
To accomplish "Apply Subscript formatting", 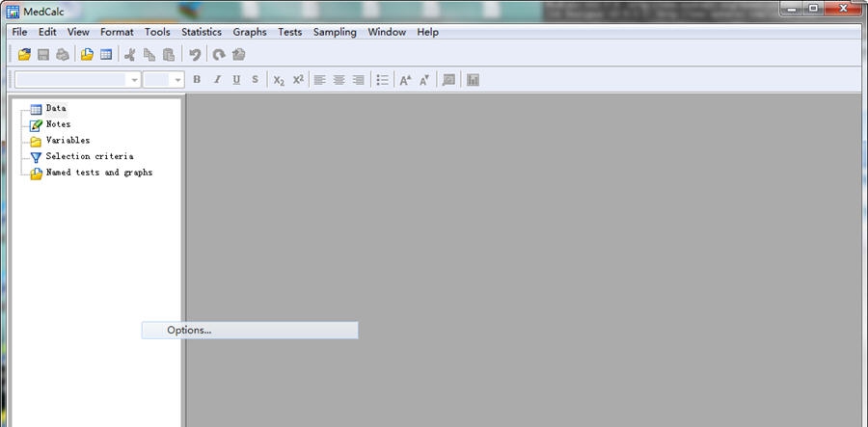I will click(279, 80).
